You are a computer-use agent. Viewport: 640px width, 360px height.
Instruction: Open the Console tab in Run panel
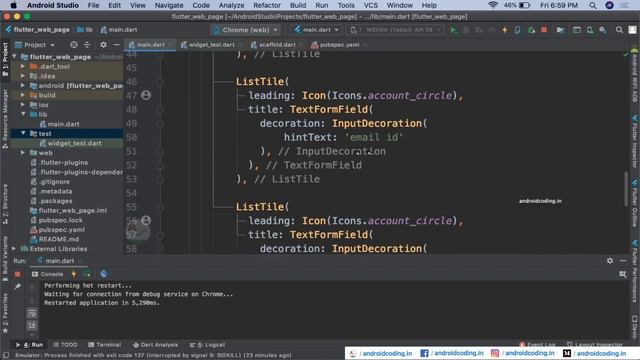tap(48, 274)
